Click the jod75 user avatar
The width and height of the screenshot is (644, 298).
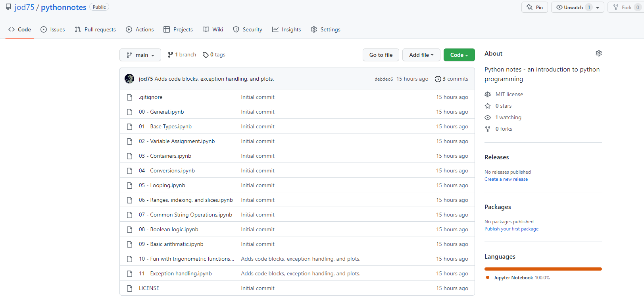[129, 79]
